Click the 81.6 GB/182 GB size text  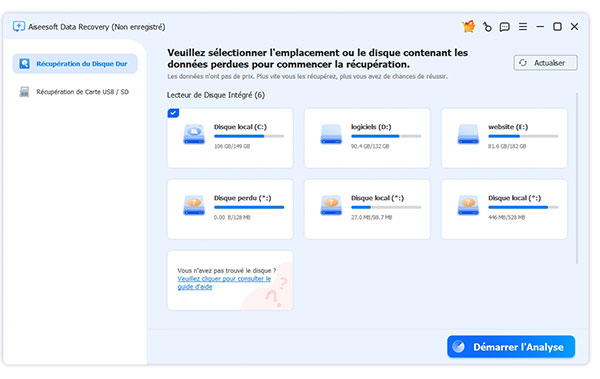(507, 146)
